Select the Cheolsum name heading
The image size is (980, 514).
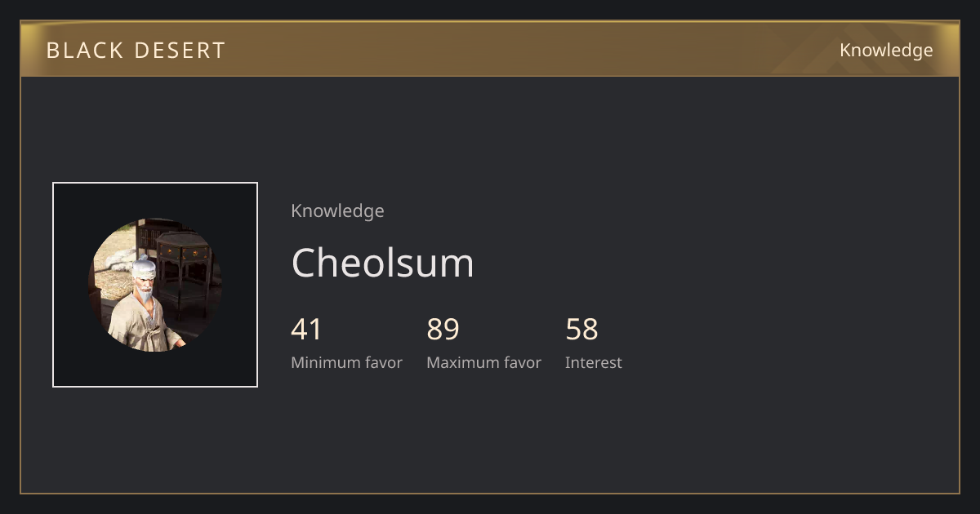pyautogui.click(x=382, y=263)
